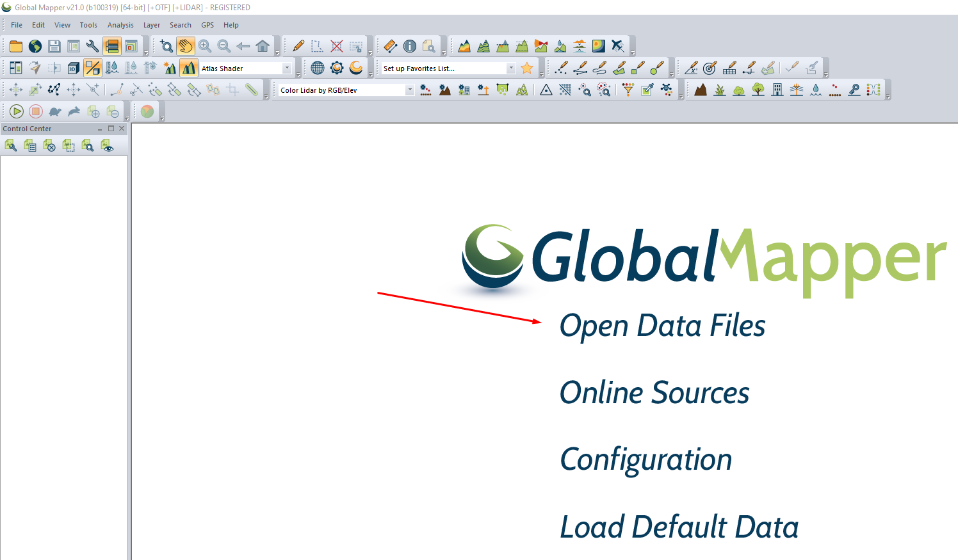Click the Zoom Out magnifier icon
Image resolution: width=958 pixels, height=560 pixels.
pyautogui.click(x=224, y=46)
